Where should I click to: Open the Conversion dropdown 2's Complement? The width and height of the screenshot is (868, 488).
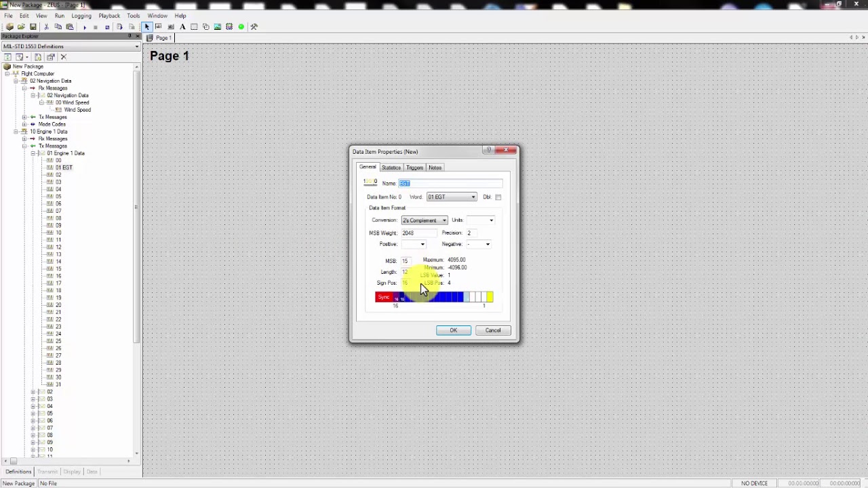coord(425,220)
